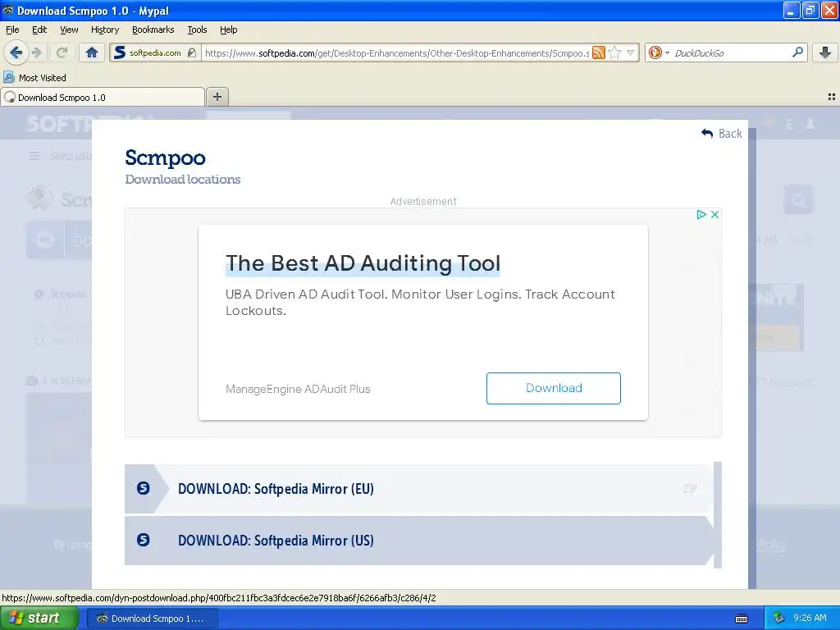Click the Start button
Viewport: 840px width, 630px height.
coord(39,619)
